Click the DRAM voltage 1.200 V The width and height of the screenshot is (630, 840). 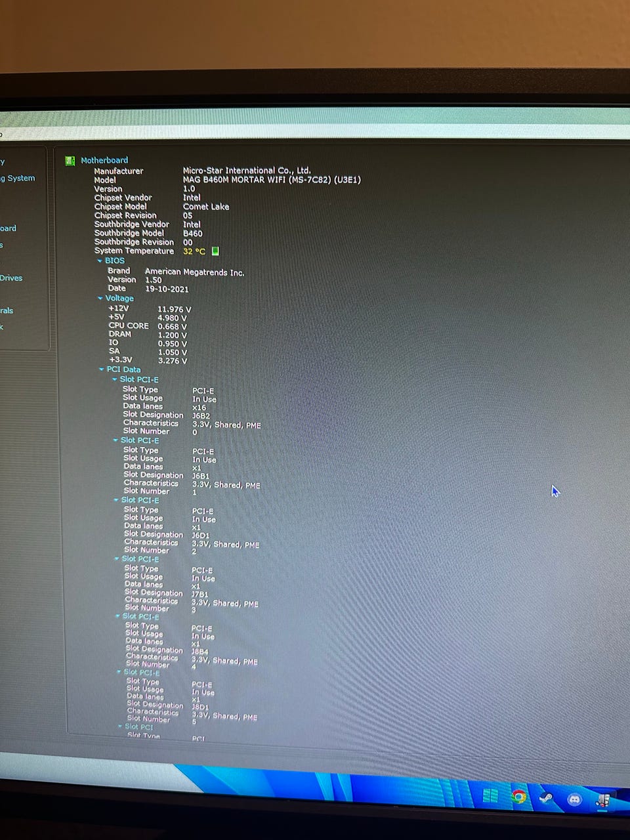(x=173, y=335)
